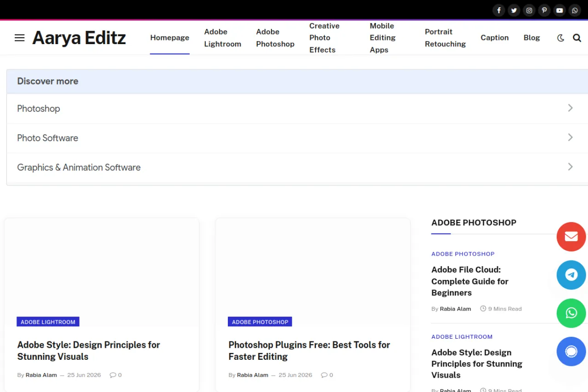Expand the Photoshop row chevron
Screen dimensions: 588x392
click(x=570, y=108)
